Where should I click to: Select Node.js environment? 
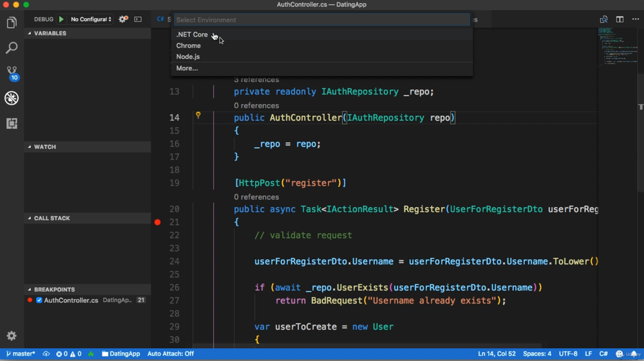pyautogui.click(x=321, y=57)
